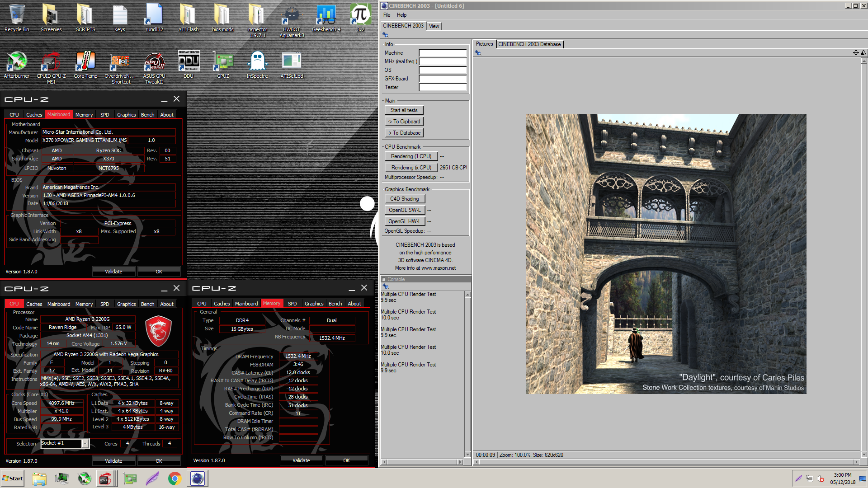868x488 pixels.
Task: Open the file explorer taskbar icon
Action: 39,479
